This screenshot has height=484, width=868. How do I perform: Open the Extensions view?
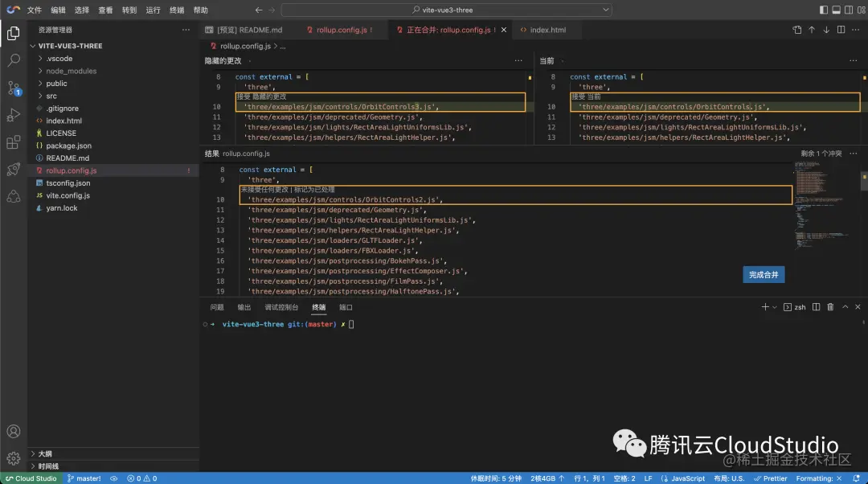(14, 142)
